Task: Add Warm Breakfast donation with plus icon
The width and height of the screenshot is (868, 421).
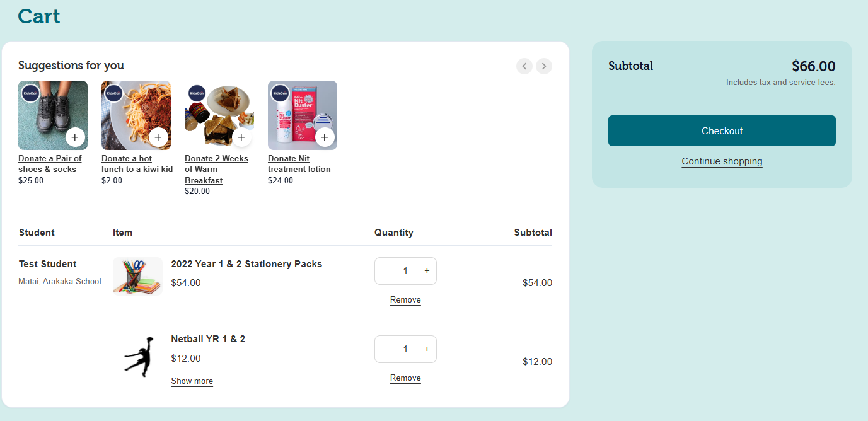Action: pos(241,137)
